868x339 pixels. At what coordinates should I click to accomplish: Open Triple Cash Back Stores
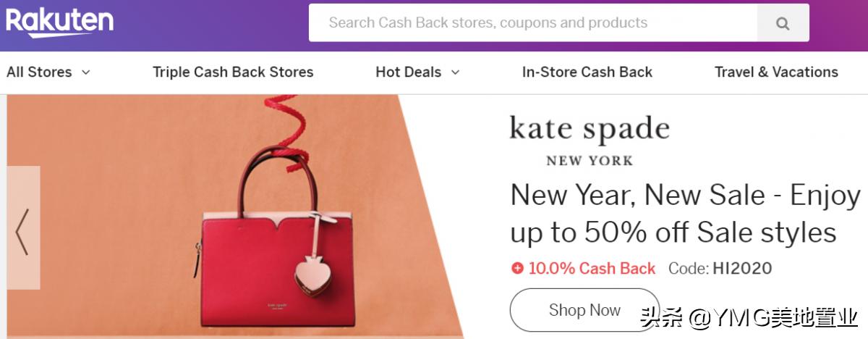pyautogui.click(x=233, y=72)
